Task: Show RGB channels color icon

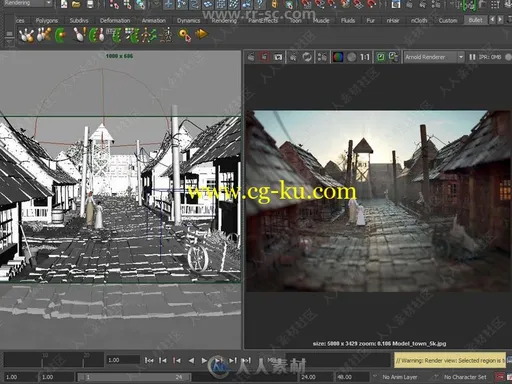Action: [x=338, y=57]
